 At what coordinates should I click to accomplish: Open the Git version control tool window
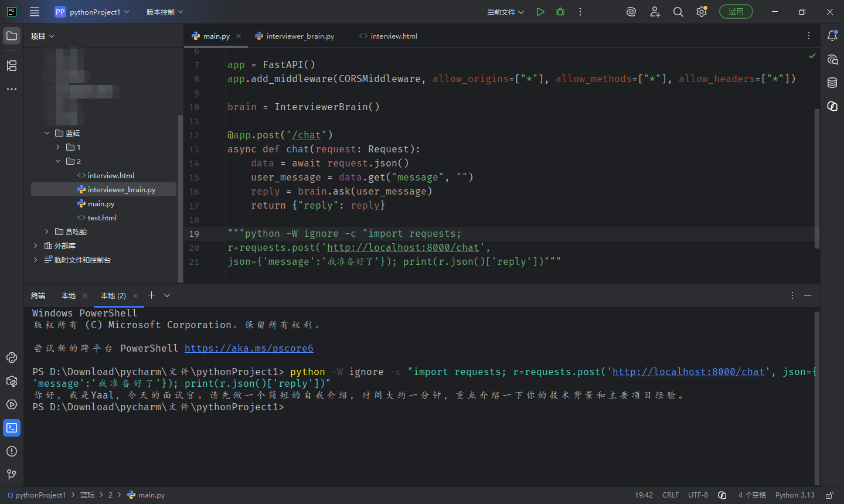coord(12,475)
